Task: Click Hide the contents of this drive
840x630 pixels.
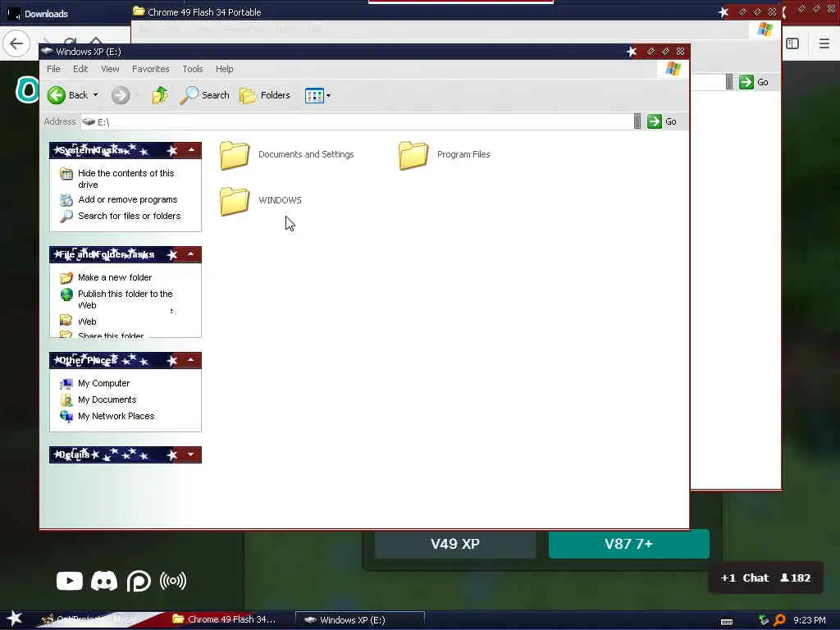Action: [126, 179]
